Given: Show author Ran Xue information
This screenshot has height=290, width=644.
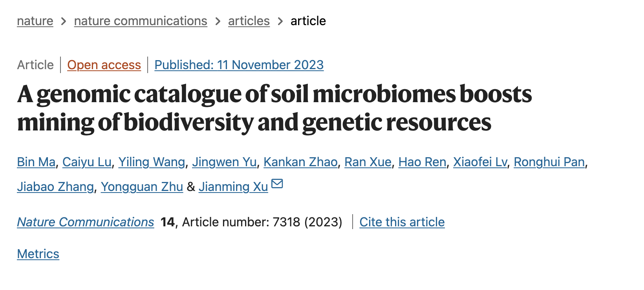Looking at the screenshot, I should click(x=368, y=162).
